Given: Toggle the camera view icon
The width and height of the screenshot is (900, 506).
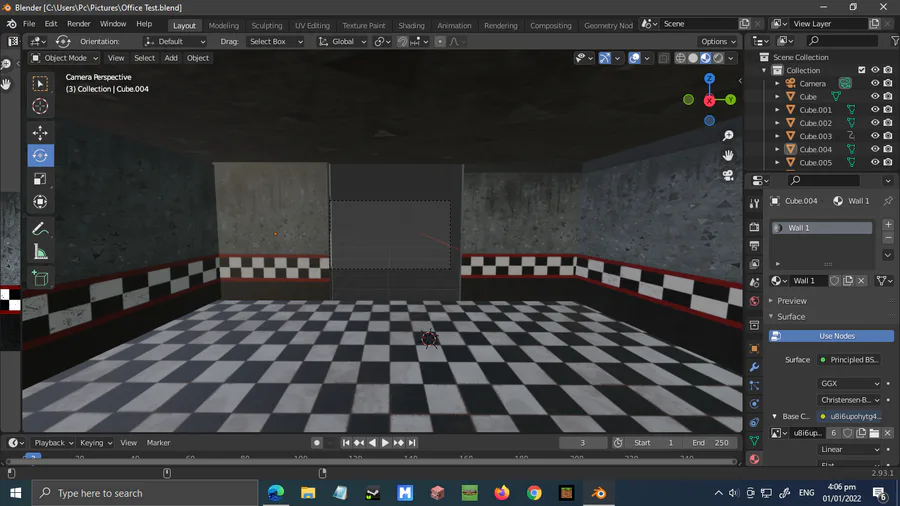Looking at the screenshot, I should click(728, 176).
